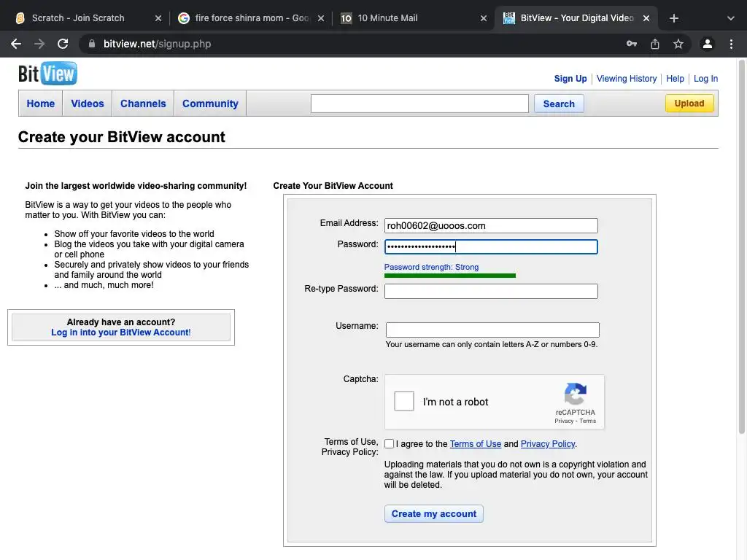Open the Channels navigation tab
Image resolution: width=747 pixels, height=560 pixels.
click(x=143, y=104)
